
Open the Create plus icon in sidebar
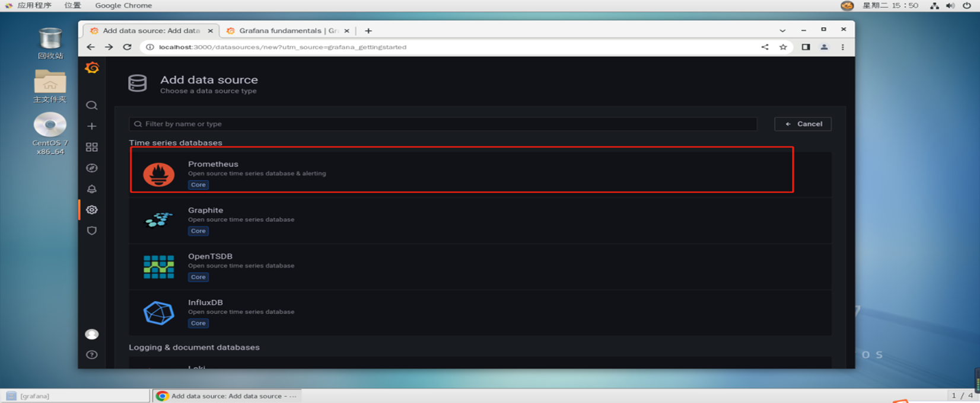click(x=92, y=126)
